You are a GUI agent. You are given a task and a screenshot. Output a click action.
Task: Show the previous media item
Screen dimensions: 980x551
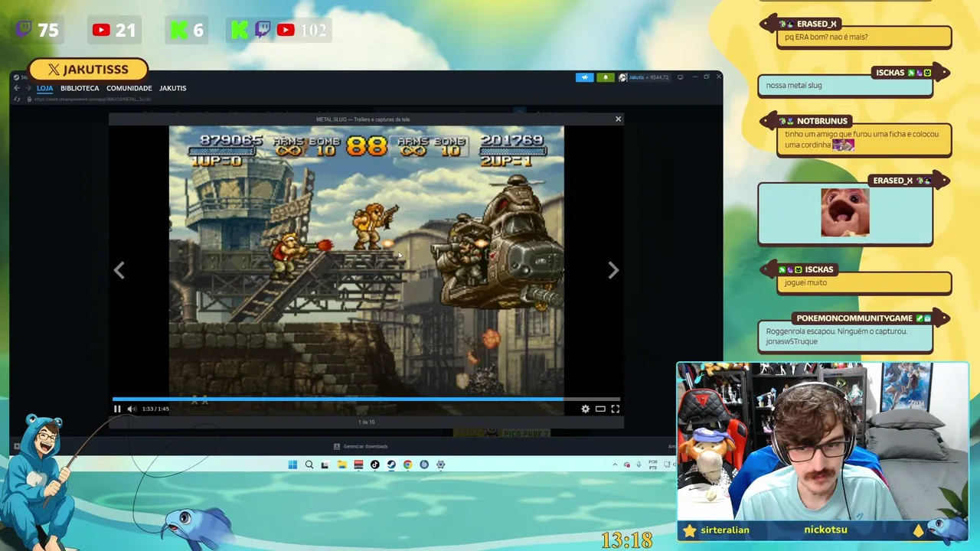click(119, 270)
